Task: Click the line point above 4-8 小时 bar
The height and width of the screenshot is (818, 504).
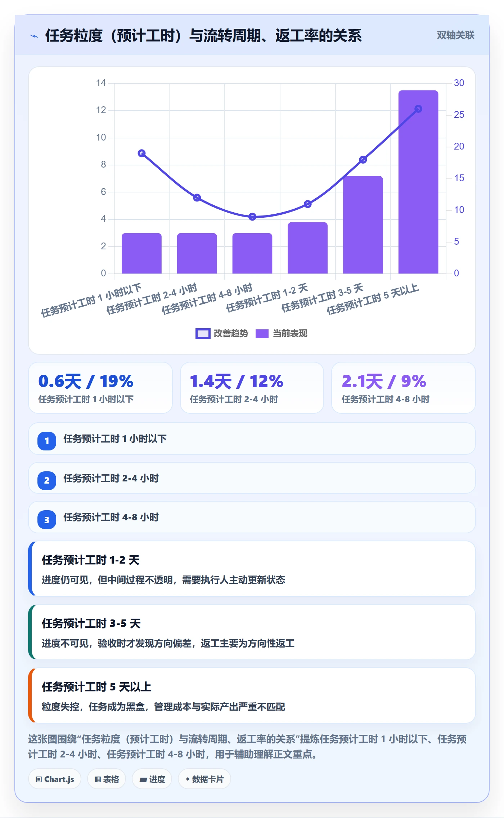Action: 252,217
